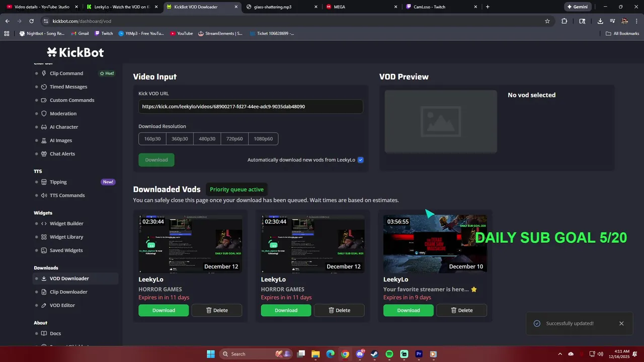Image resolution: width=644 pixels, height=362 pixels.
Task: Click the Download button under Video Input
Action: click(156, 160)
